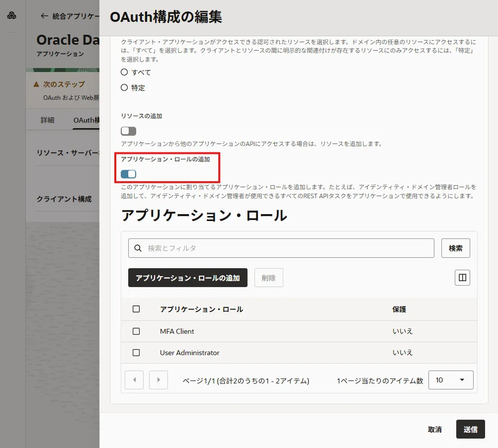
Task: Open the column manager icon above the table
Action: coord(462,278)
